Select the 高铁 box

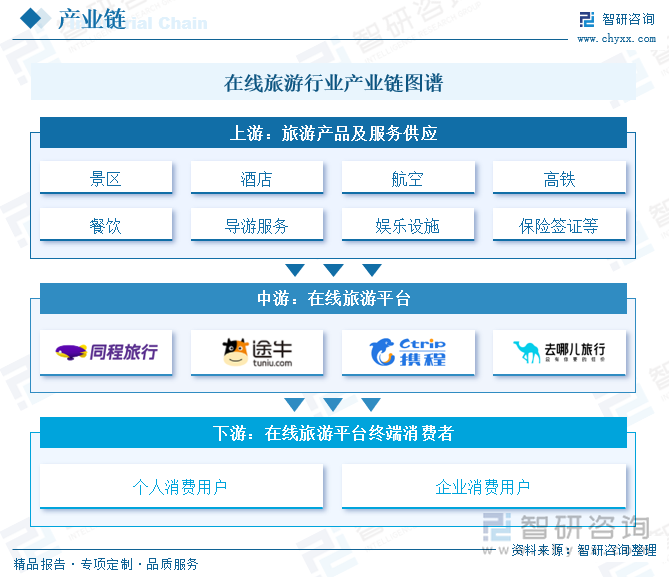pos(559,178)
